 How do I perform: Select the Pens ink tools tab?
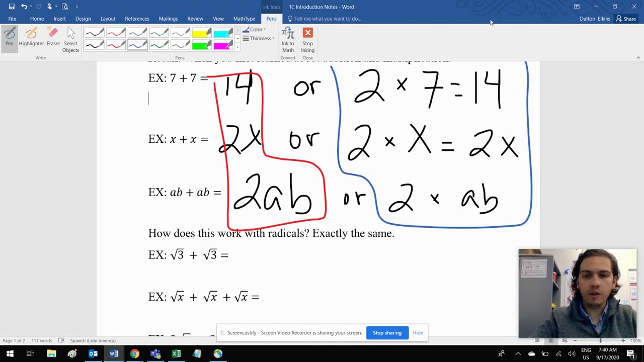tap(271, 19)
